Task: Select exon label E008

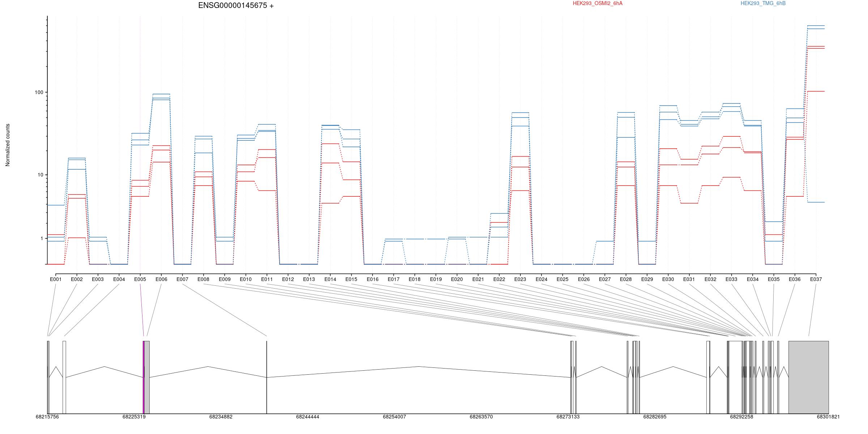Action: pos(203,279)
